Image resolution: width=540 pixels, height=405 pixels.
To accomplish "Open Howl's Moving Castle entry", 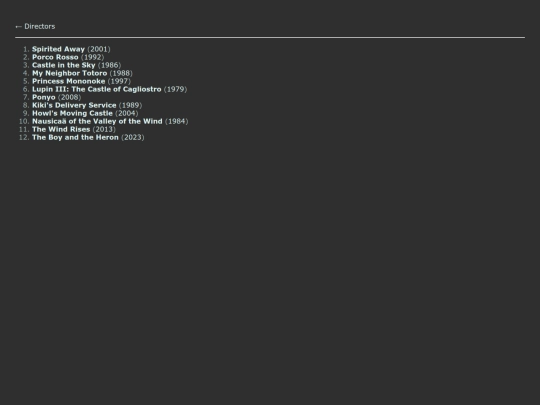I will tap(72, 113).
